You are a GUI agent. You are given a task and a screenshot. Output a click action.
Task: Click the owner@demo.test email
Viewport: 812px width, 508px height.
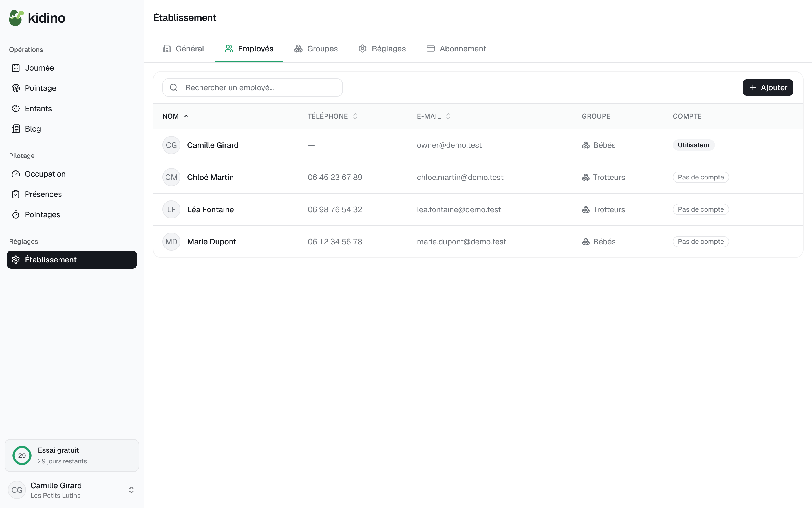(x=449, y=145)
